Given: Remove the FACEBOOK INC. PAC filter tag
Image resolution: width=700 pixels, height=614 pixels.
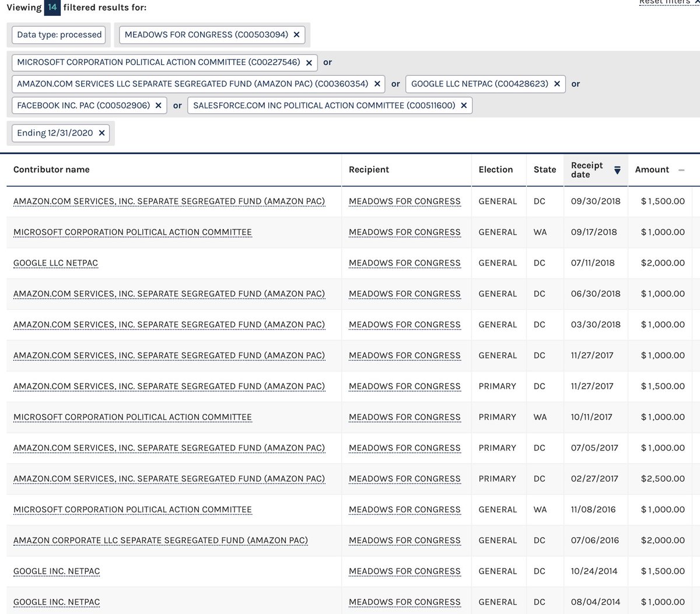Looking at the screenshot, I should click(x=158, y=106).
